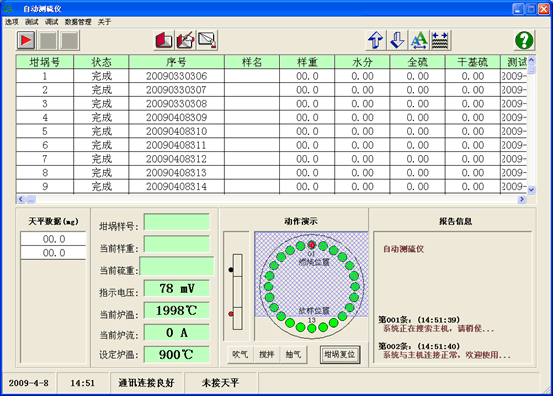554x397 pixels.
Task: Click the book-with-pencil edit icon
Action: coord(185,40)
